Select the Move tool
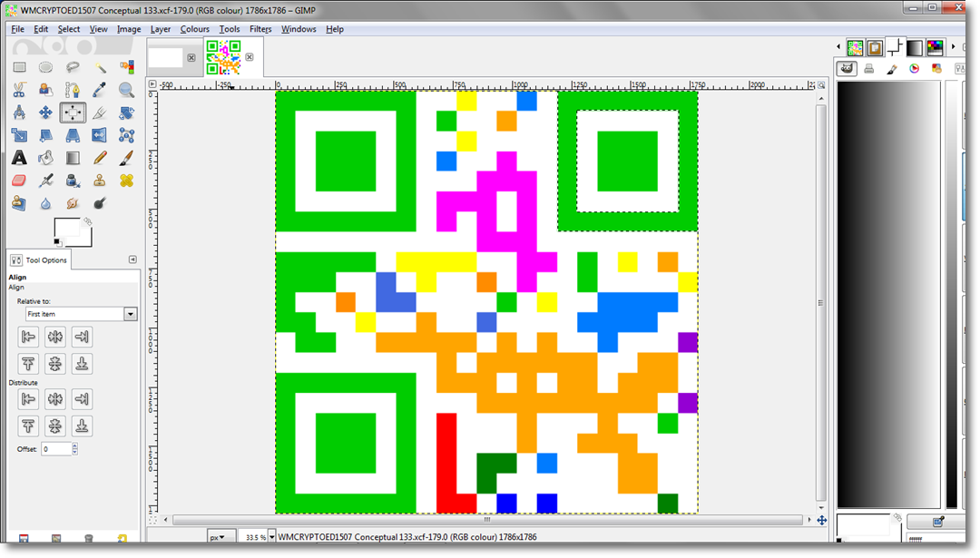This screenshot has height=558, width=980. click(x=45, y=113)
